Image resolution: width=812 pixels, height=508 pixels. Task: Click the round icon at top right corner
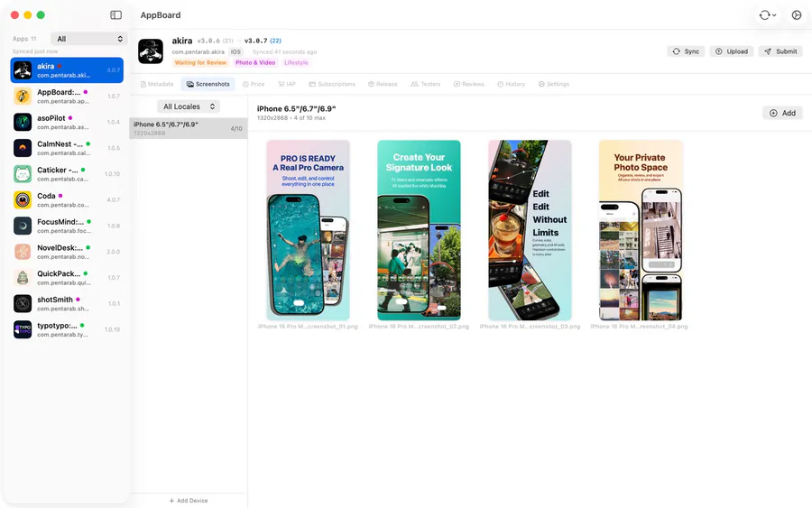[797, 15]
